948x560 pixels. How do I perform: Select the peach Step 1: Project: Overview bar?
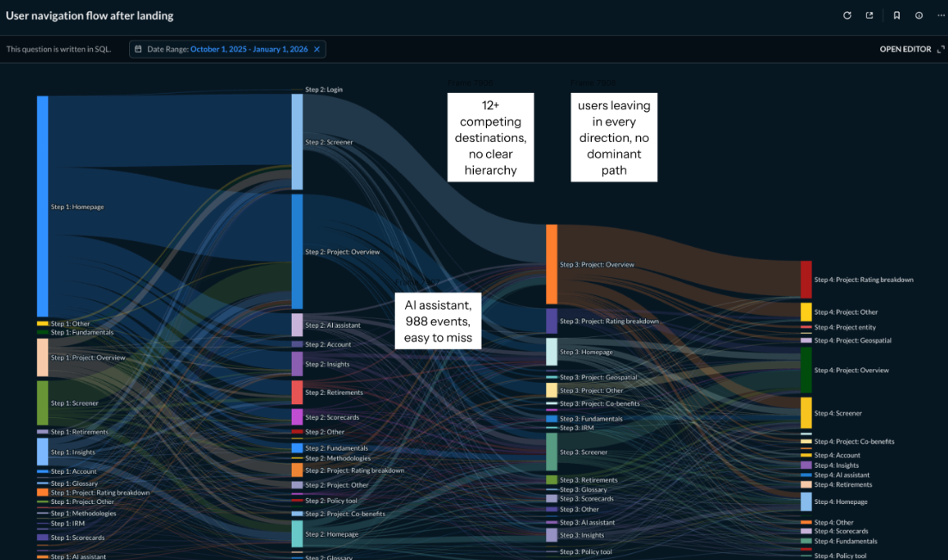tap(42, 357)
